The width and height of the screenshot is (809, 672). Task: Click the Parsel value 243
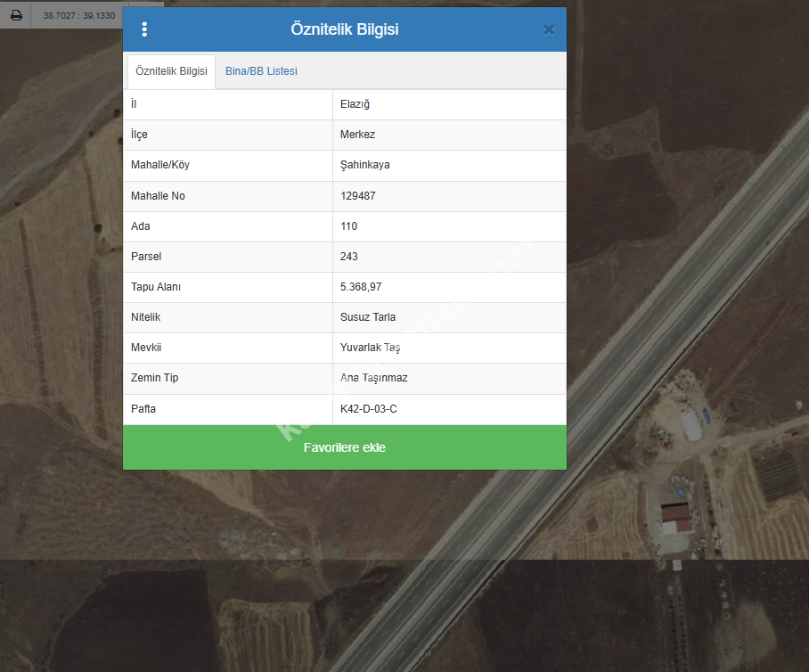[x=348, y=257]
